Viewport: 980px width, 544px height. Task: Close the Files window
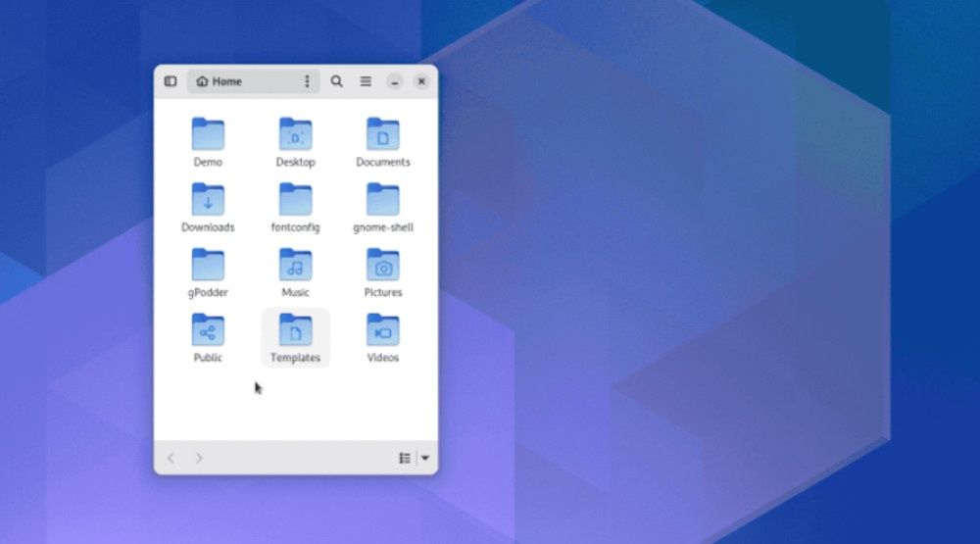[x=421, y=81]
